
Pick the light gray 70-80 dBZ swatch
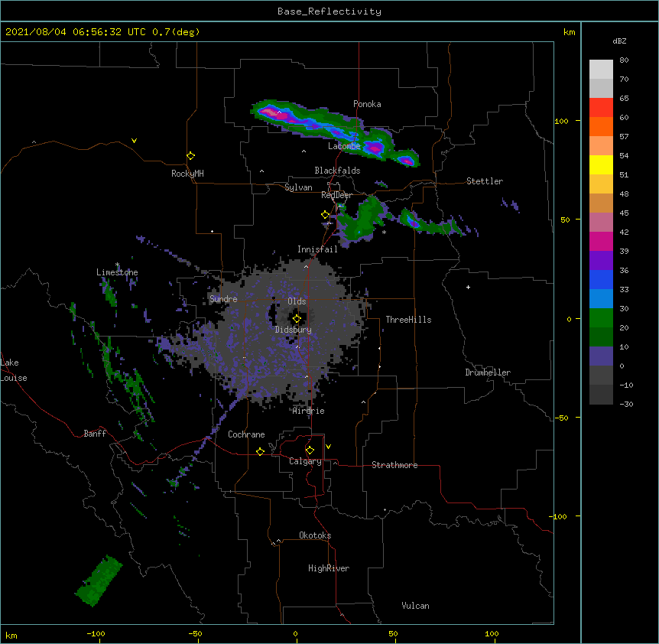coord(601,70)
